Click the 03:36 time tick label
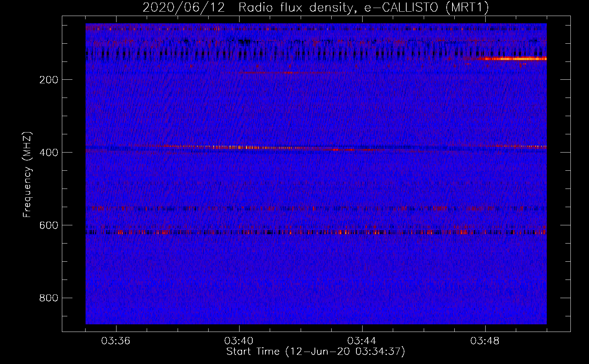The width and height of the screenshot is (589, 364). [116, 341]
